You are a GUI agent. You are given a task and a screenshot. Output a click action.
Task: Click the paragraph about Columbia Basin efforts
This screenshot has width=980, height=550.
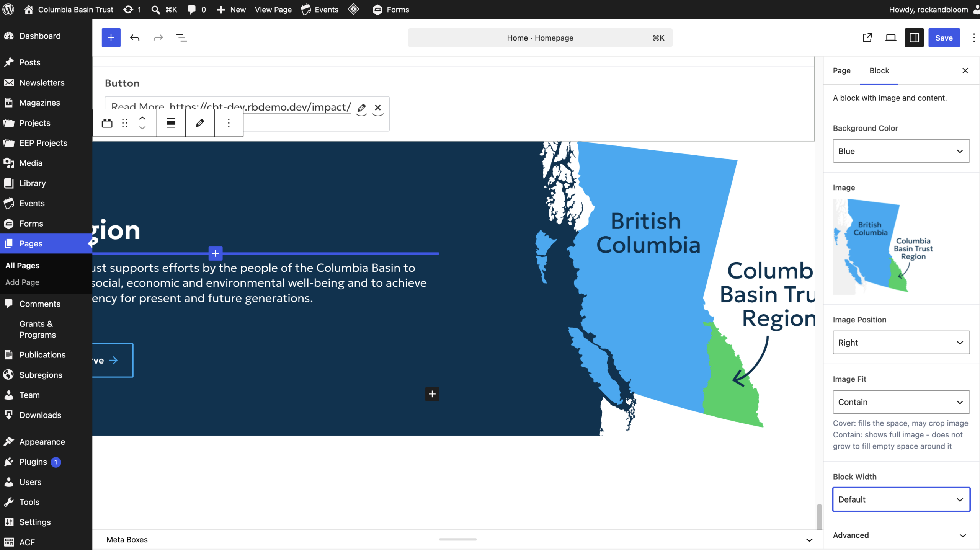[260, 283]
